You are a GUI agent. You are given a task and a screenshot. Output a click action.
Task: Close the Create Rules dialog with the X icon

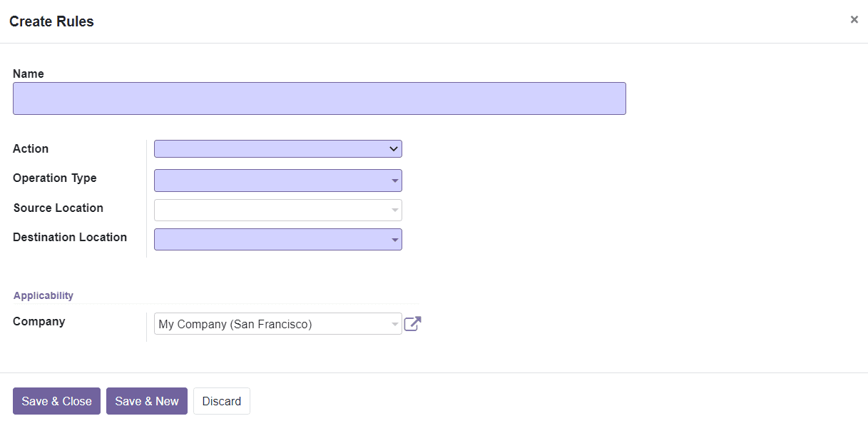click(x=854, y=19)
